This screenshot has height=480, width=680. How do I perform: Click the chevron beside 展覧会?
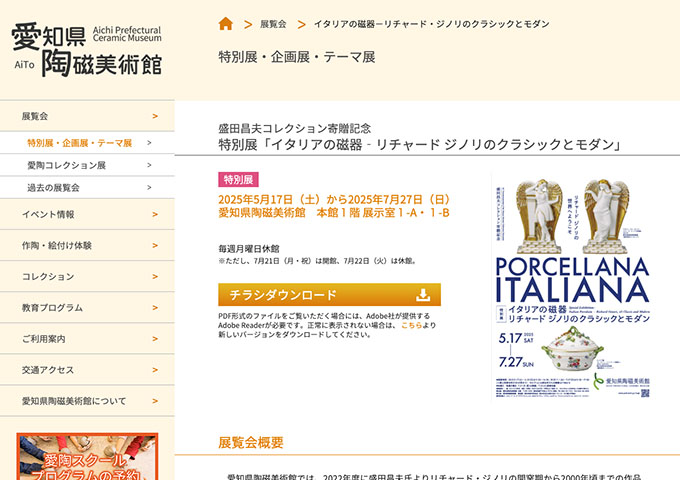pos(155,116)
